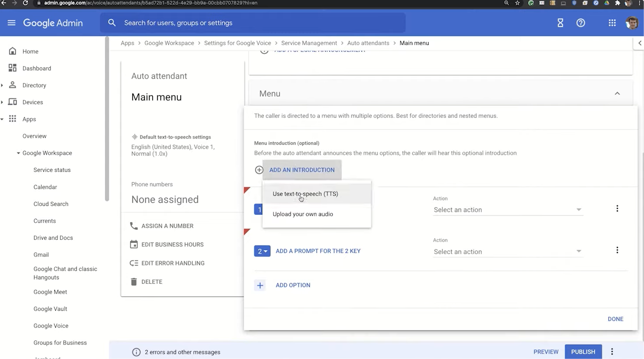Go to Settings for Google Voice breadcrumb
644x359 pixels.
click(x=238, y=43)
